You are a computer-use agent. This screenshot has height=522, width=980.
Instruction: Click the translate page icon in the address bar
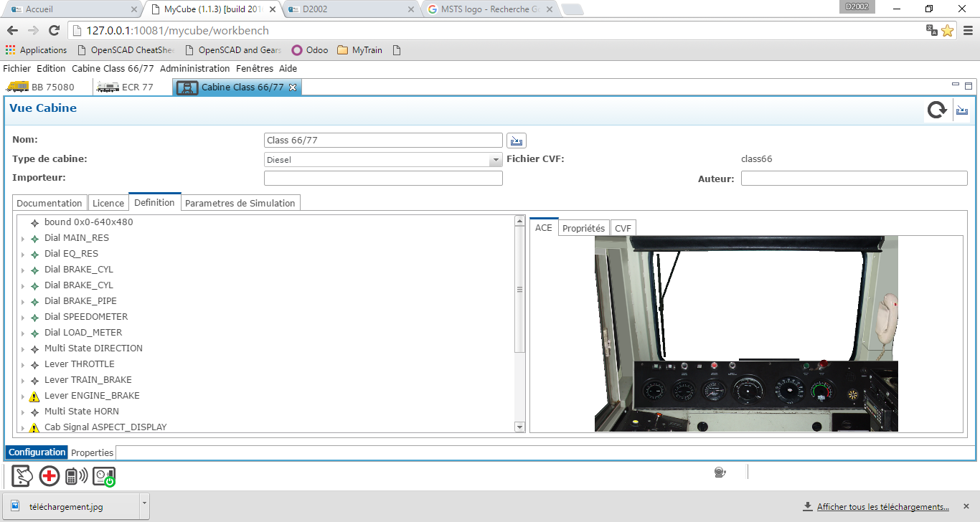931,30
